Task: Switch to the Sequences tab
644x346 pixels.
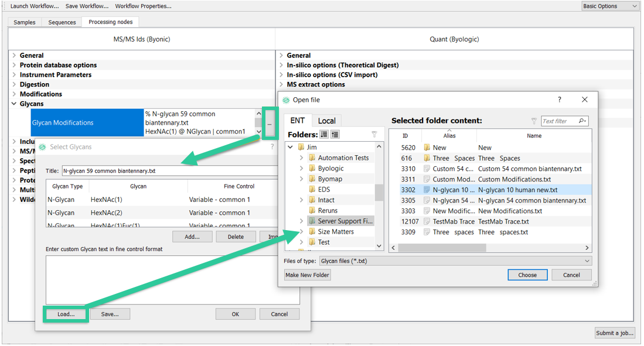Action: 62,22
